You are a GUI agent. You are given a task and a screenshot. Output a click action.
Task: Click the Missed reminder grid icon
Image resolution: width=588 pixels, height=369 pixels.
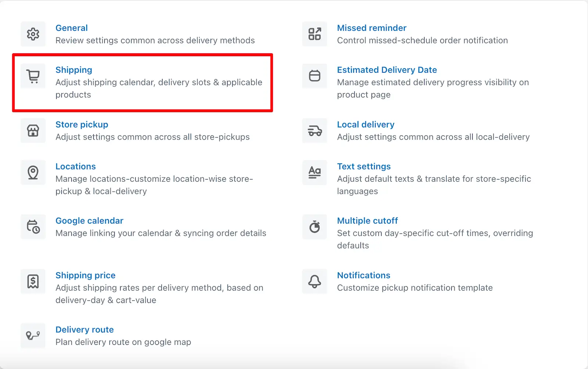pos(315,34)
